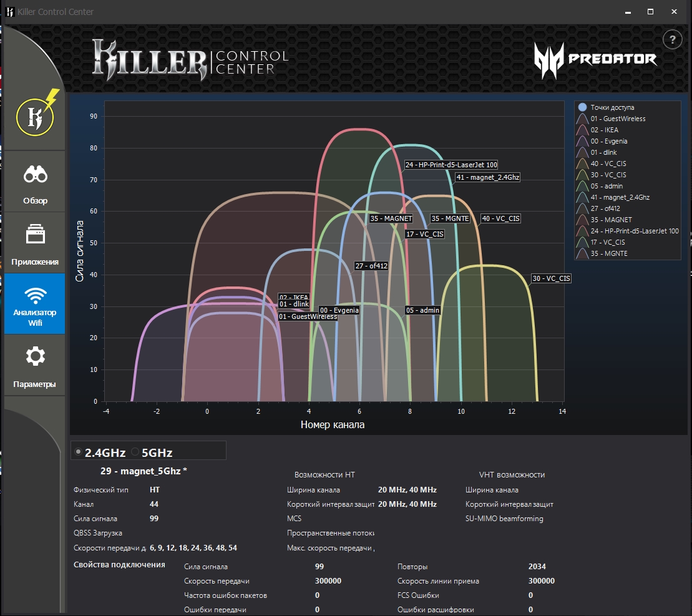Select the 5GHz radio button
692x616 pixels.
coord(135,452)
